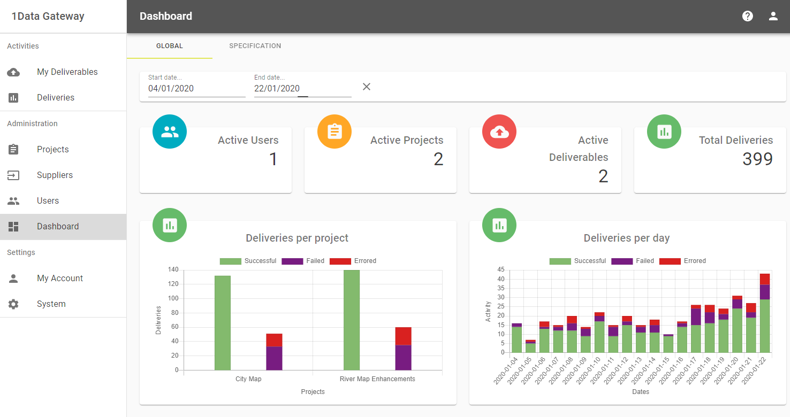Screen dimensions: 790x417
Task: Click the Deliveries per day chart icon
Action: (499, 225)
